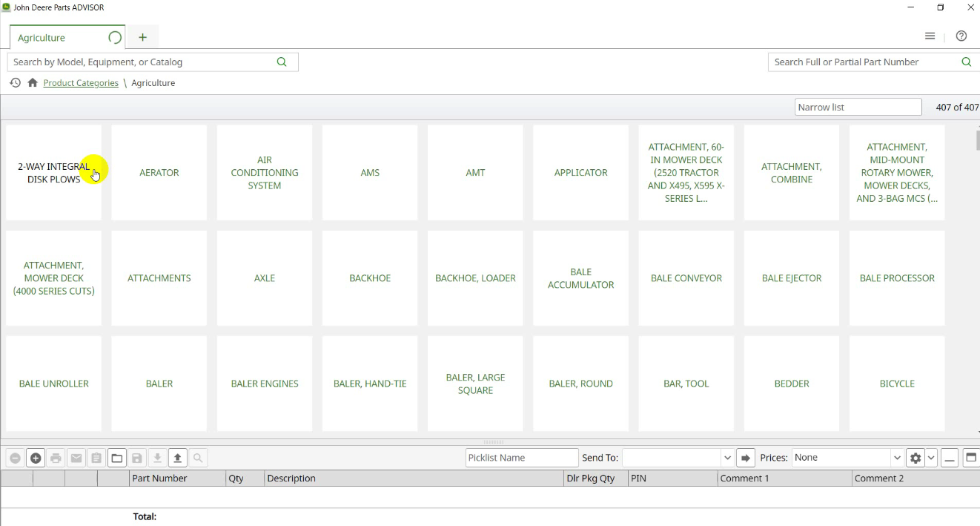The height and width of the screenshot is (526, 980).
Task: Open the BALER, ROUND tile
Action: pyautogui.click(x=581, y=384)
